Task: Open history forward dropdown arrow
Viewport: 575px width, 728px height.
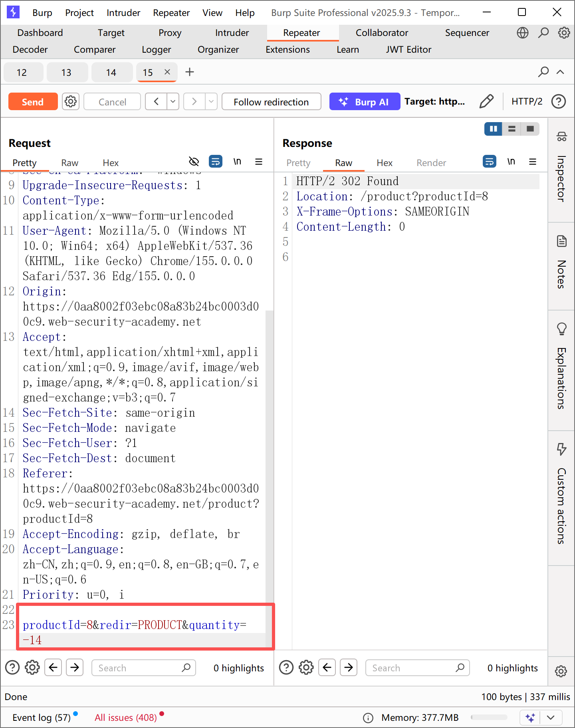Action: pyautogui.click(x=211, y=102)
